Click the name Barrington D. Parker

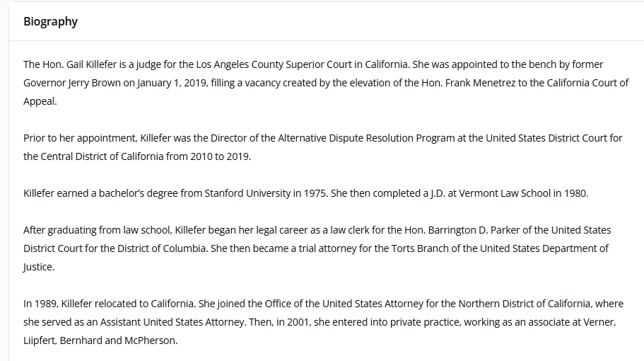tap(474, 230)
